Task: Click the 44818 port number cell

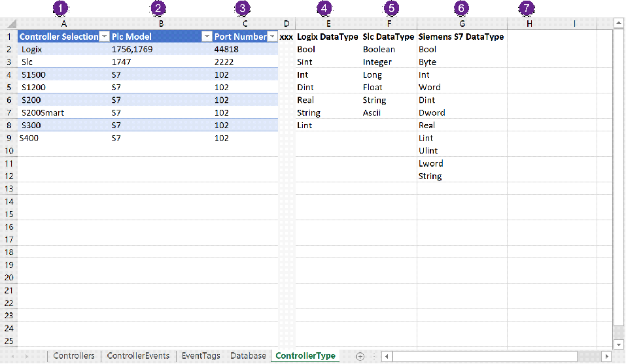Action: pyautogui.click(x=245, y=50)
